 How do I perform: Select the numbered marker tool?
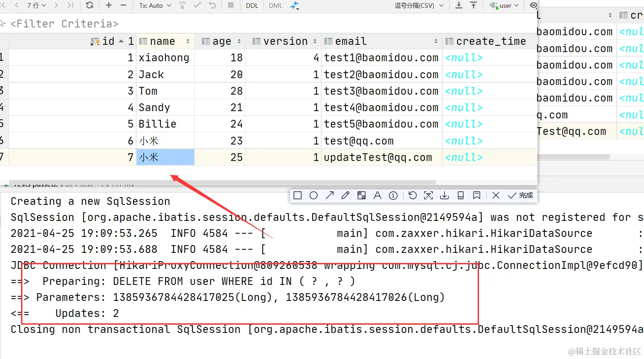click(x=393, y=196)
